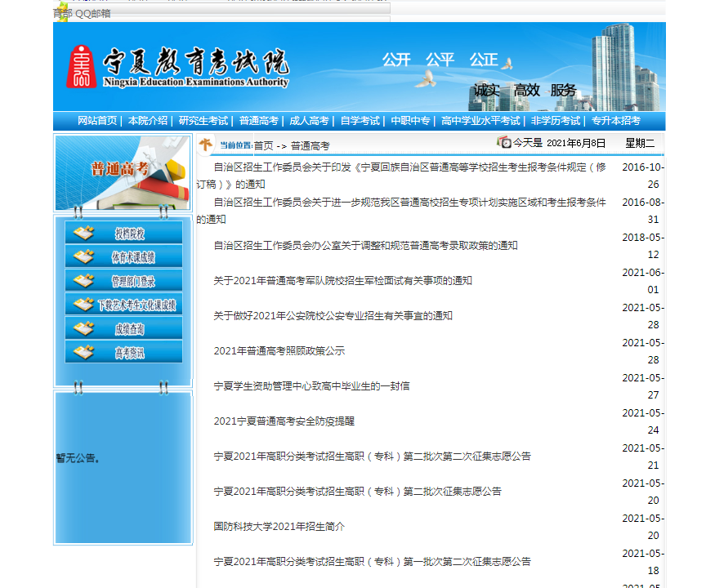The image size is (706, 588).
Task: Open 关于2021年普通高考军队院校招生军检面试 notice
Action: coord(342,281)
